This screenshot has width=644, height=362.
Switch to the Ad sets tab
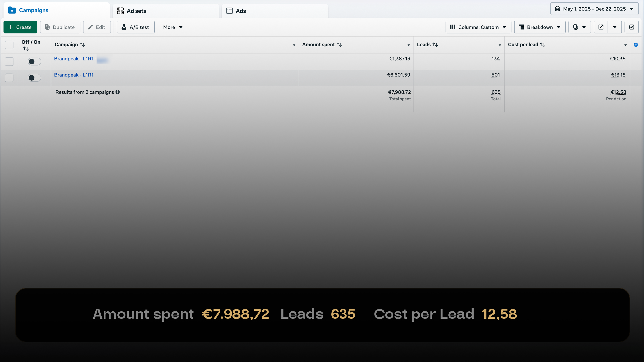tap(136, 11)
